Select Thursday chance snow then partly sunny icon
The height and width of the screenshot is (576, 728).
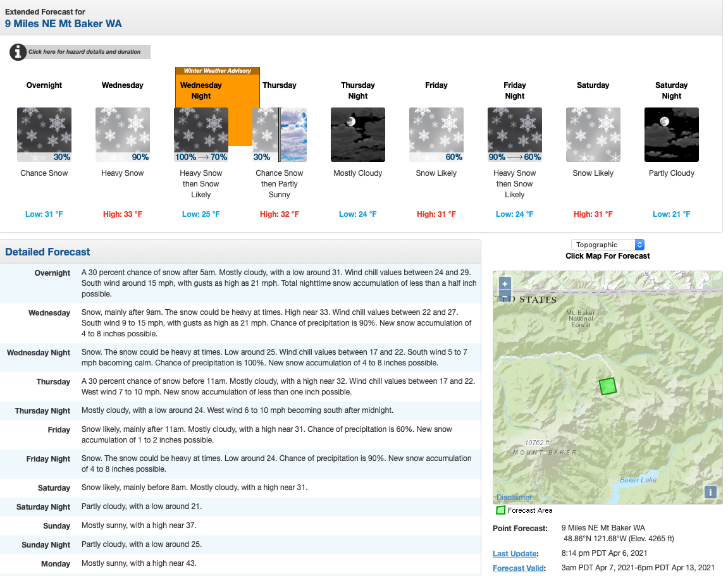[280, 135]
